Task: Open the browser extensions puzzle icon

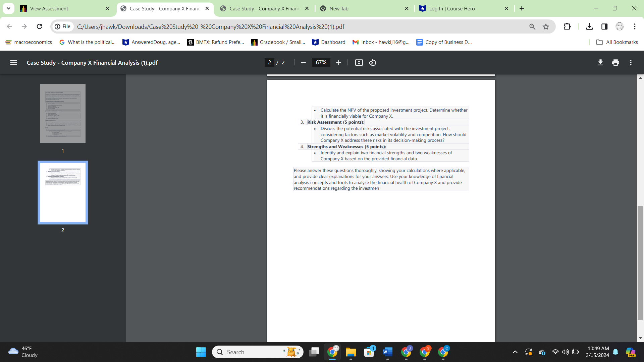Action: point(567,26)
